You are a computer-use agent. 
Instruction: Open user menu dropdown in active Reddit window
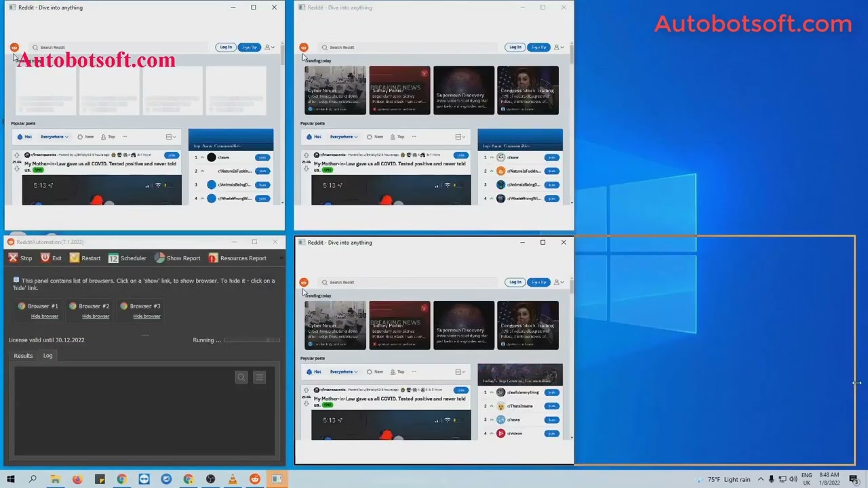(559, 283)
